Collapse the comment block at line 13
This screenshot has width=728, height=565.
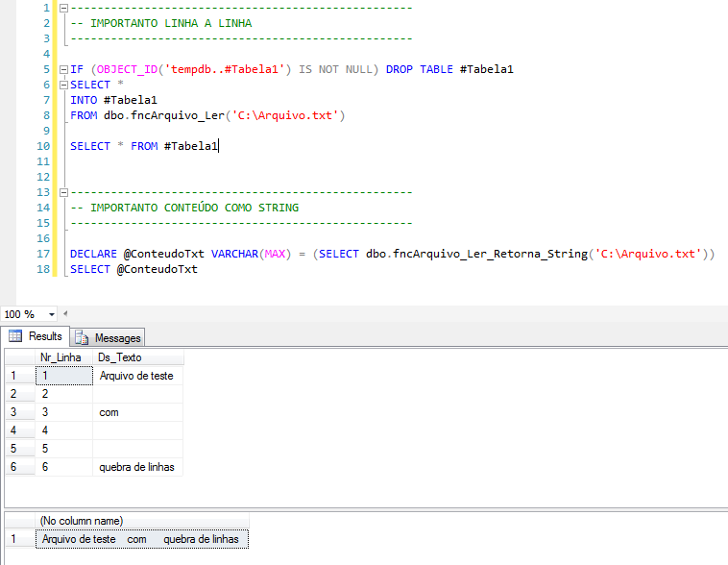pos(64,192)
